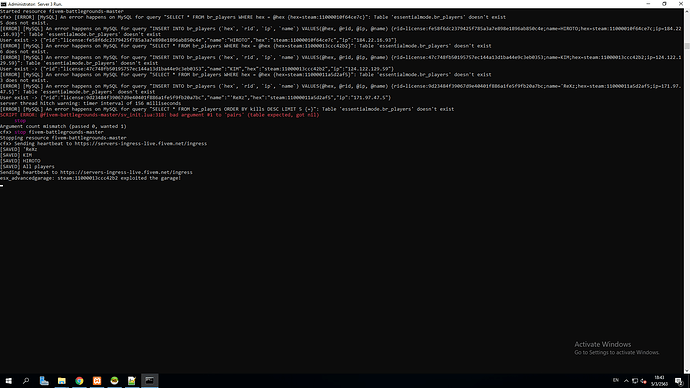
Task: Open Google Chrome from taskbar
Action: click(79, 381)
